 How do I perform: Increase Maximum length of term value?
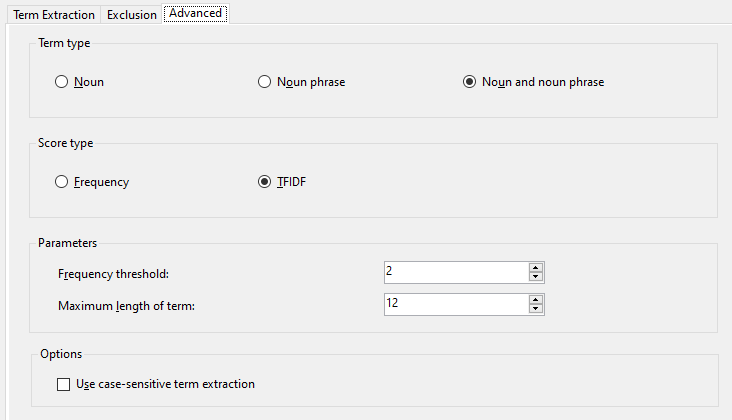(536, 298)
